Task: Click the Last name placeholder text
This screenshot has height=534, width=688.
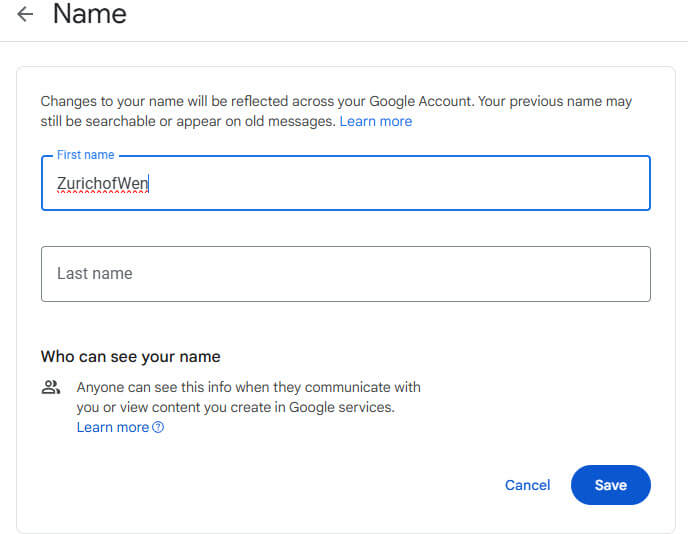Action: [x=95, y=273]
